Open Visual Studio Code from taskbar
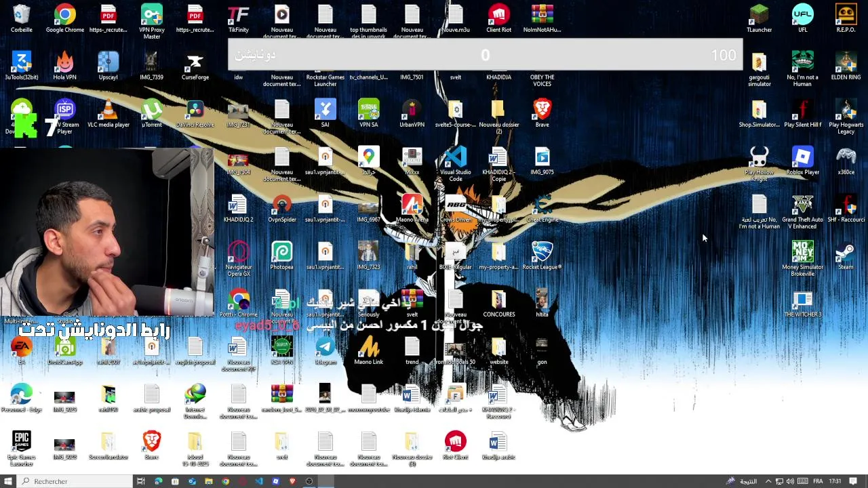This screenshot has width=868, height=488. pos(259,481)
